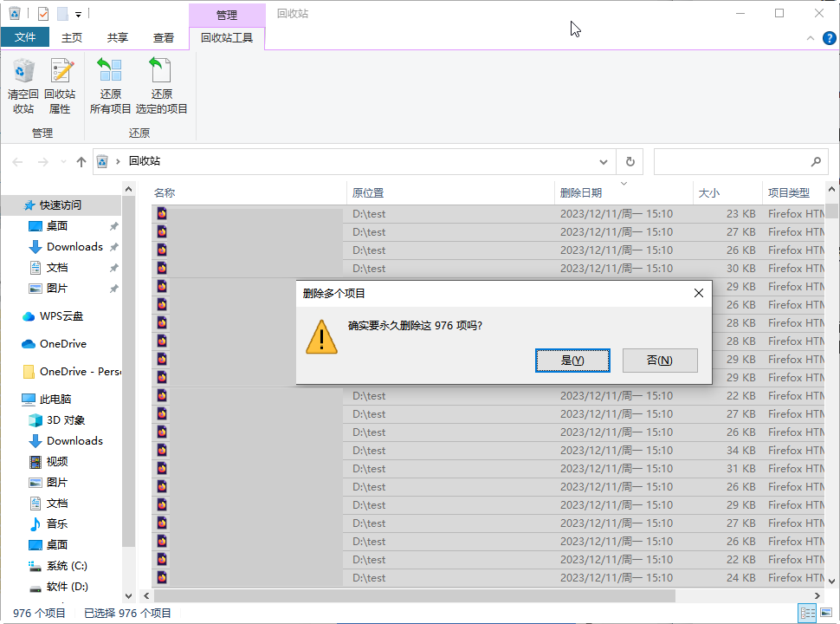Click the search magnifier icon
The width and height of the screenshot is (840, 624).
click(816, 161)
